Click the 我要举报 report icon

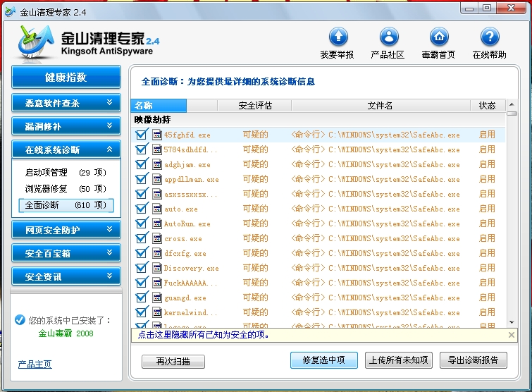coord(338,37)
